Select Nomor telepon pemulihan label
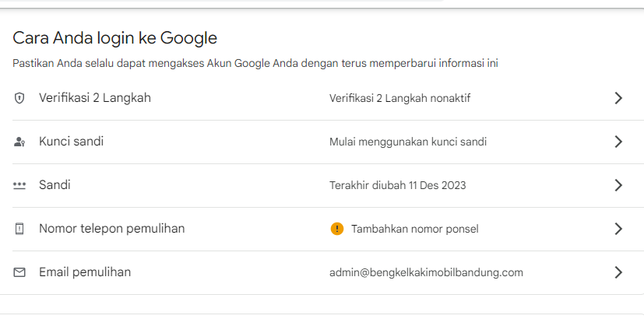 tap(111, 229)
